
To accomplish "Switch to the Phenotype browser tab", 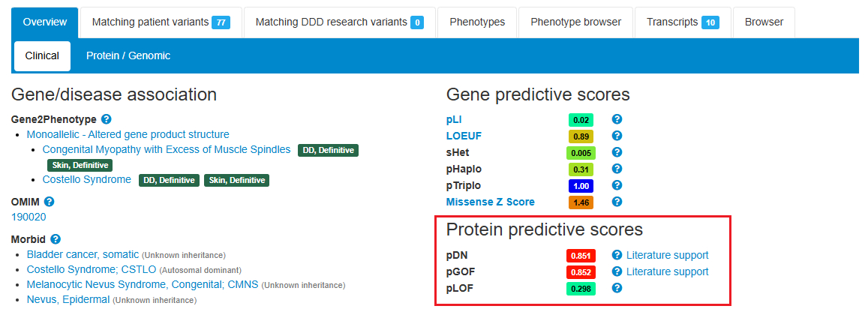I will pyautogui.click(x=575, y=22).
